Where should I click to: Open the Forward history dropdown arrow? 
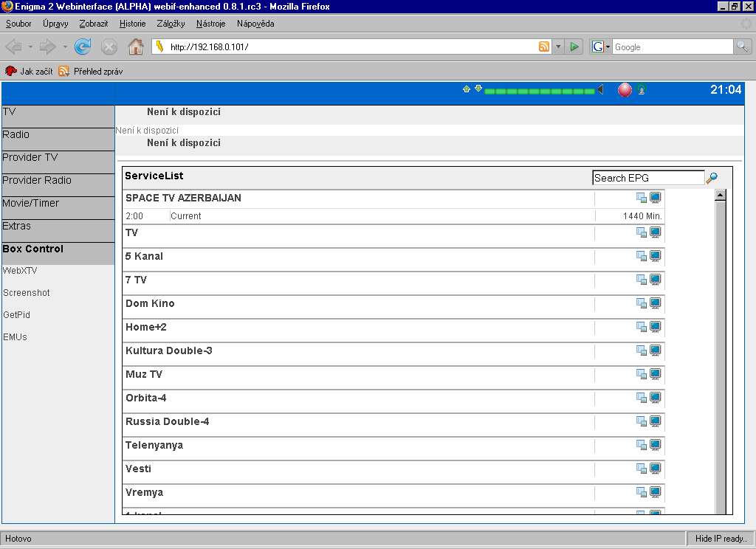pos(65,46)
